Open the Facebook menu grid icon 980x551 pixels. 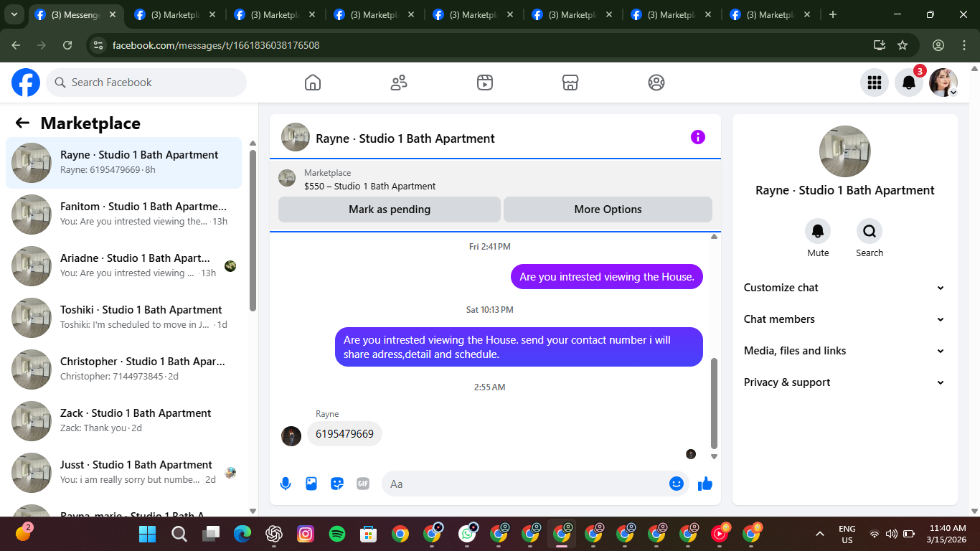tap(875, 83)
